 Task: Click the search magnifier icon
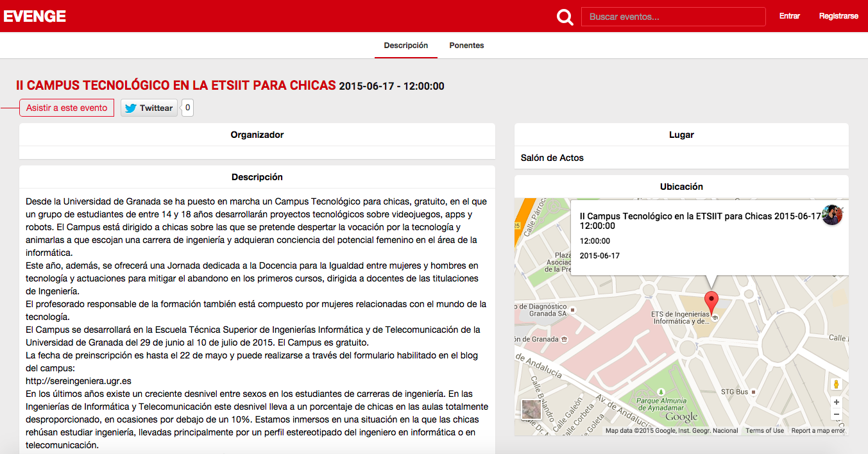(x=565, y=17)
